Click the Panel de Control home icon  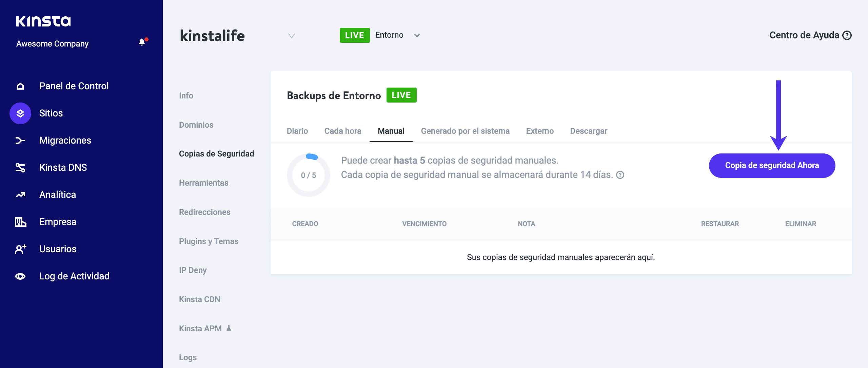(20, 86)
